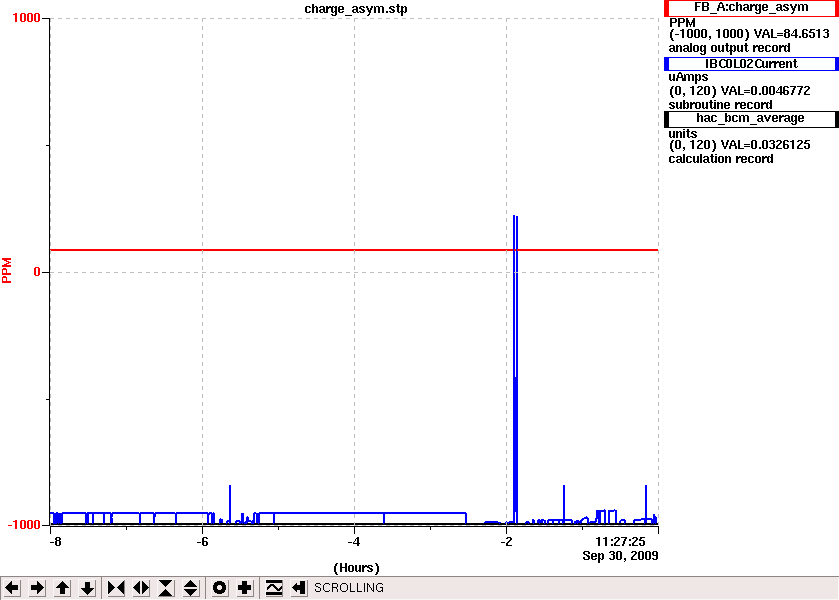Click the (Hours) x-axis unit label
Screen dimensions: 839x600
(356, 568)
